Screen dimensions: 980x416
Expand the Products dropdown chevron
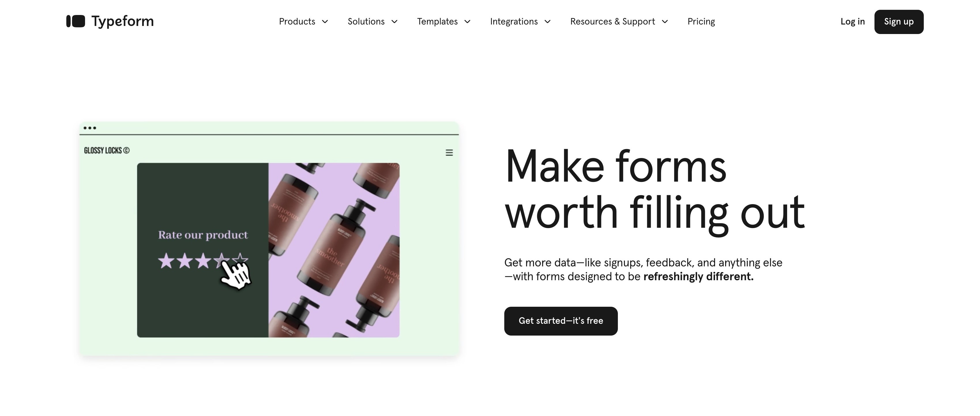pyautogui.click(x=325, y=22)
